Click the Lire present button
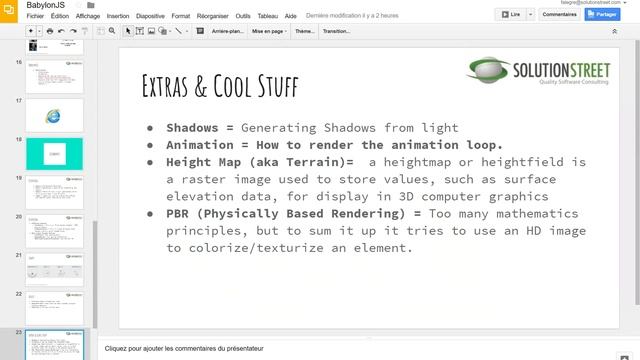This screenshot has width=640, height=360. 510,14
